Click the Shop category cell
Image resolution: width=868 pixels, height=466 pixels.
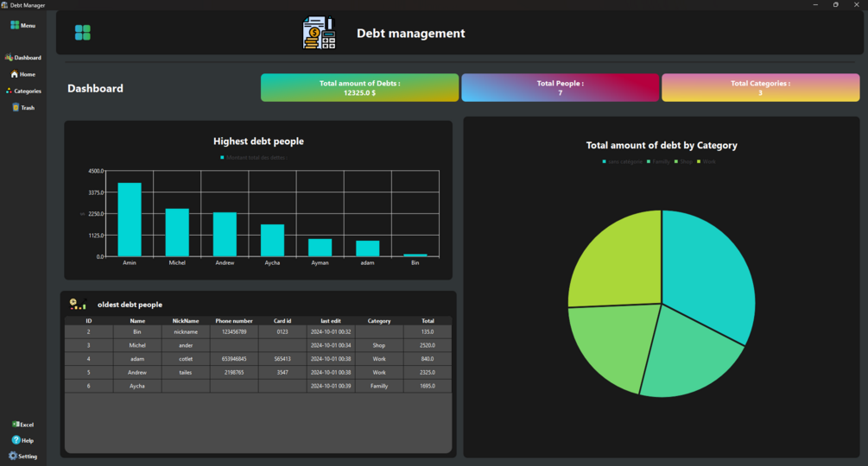pyautogui.click(x=379, y=345)
